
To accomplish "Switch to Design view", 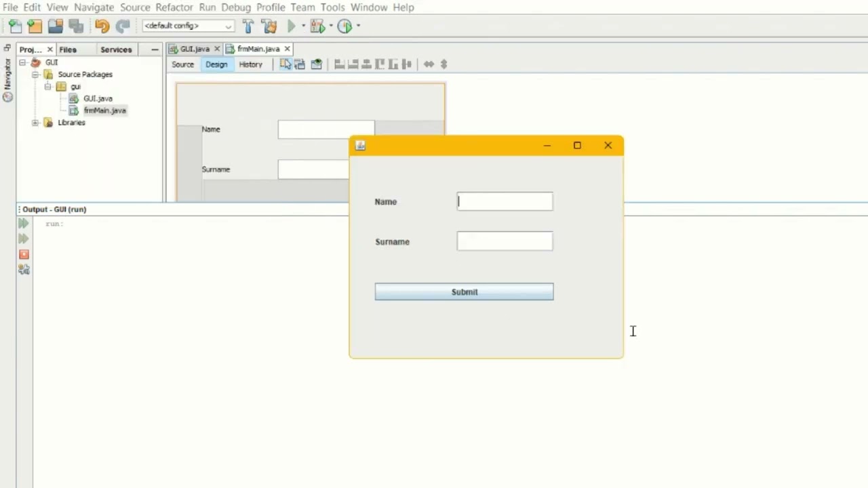I will (216, 64).
